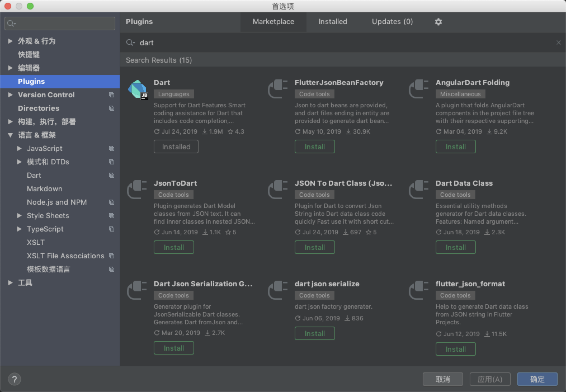This screenshot has height=392, width=566.
Task: Expand the 外观 & 行为 settings section
Action: 10,41
